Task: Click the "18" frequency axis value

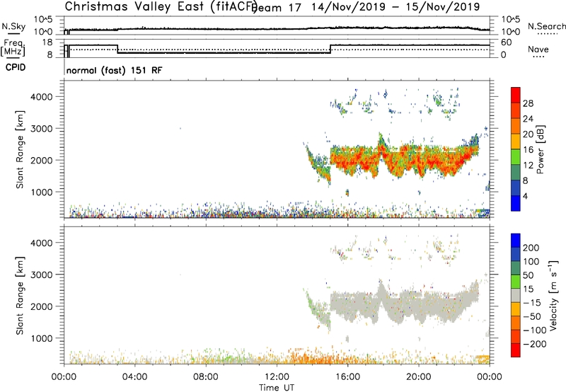Action: 47,42
